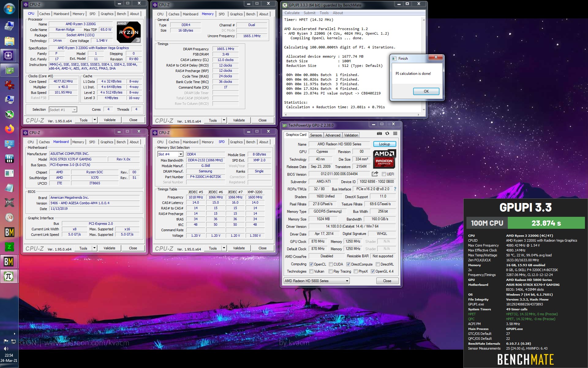Switch to the Sensors tab in GPU-Z
This screenshot has height=368, width=588.
[x=316, y=135]
